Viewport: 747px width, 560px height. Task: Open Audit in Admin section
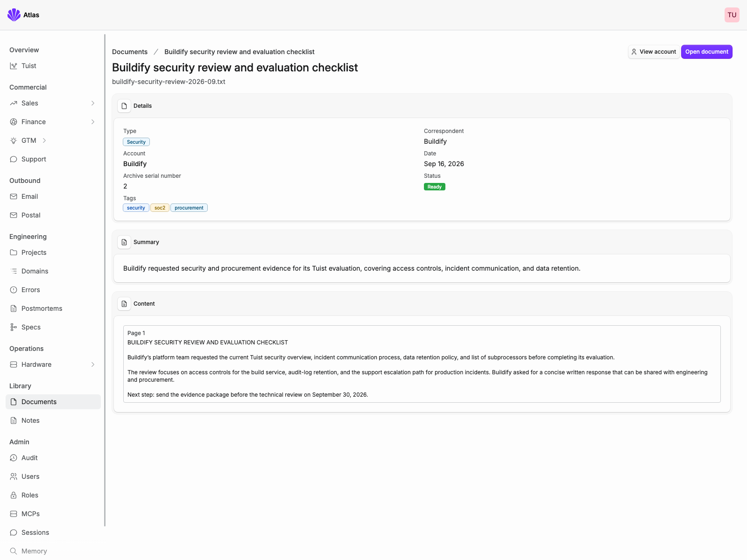(x=53, y=458)
